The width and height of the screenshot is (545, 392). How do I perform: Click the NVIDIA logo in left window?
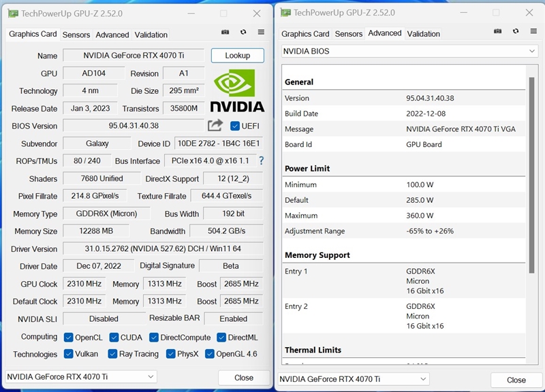237,91
